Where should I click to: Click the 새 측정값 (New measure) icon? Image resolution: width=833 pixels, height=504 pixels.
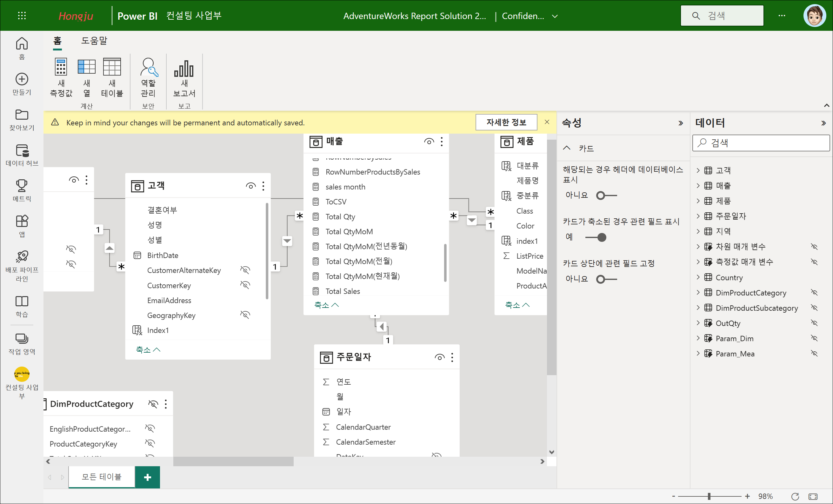click(61, 68)
